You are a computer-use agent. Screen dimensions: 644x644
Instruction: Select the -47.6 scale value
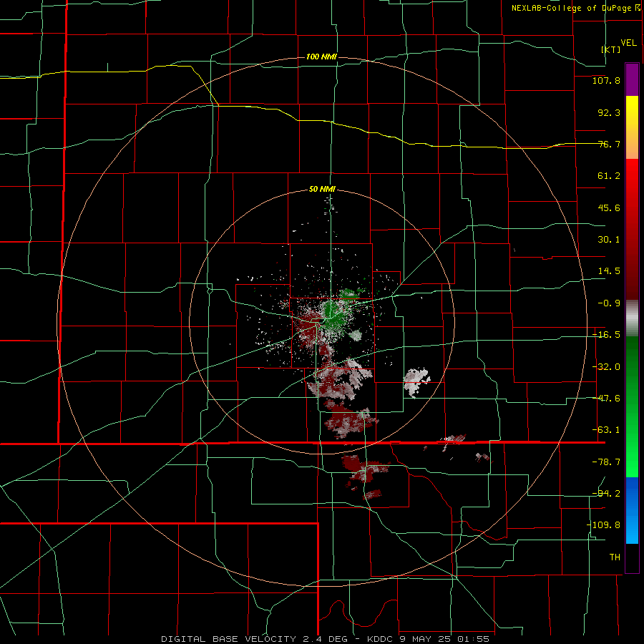tap(606, 399)
